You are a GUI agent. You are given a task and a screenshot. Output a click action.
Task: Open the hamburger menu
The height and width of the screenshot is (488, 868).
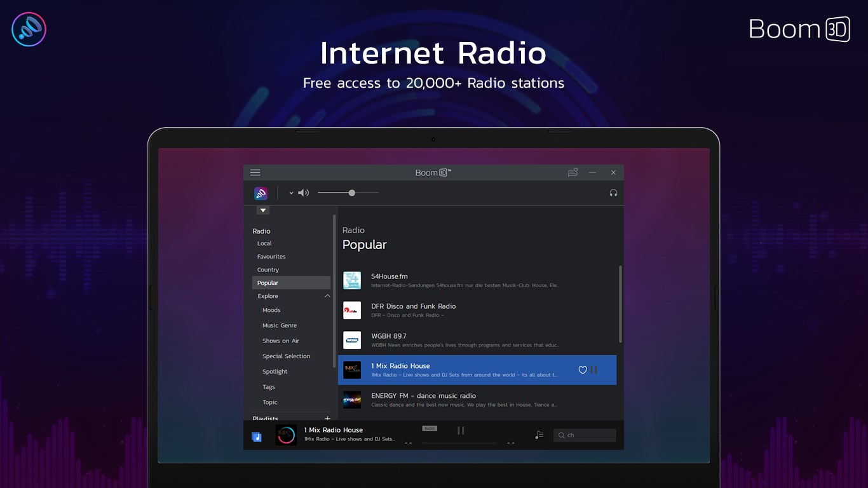click(255, 172)
